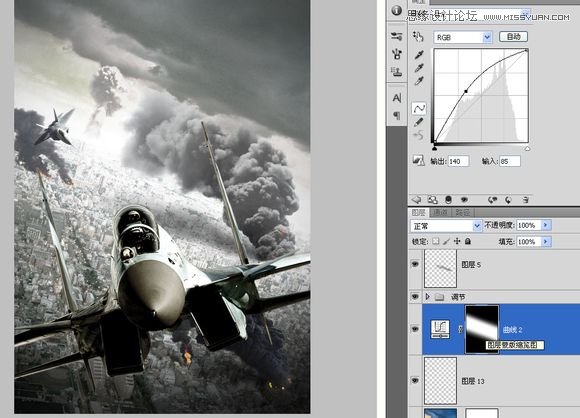Image resolution: width=580 pixels, height=418 pixels.
Task: Click the curves adjustment icon on 曲线 2
Action: [x=440, y=329]
